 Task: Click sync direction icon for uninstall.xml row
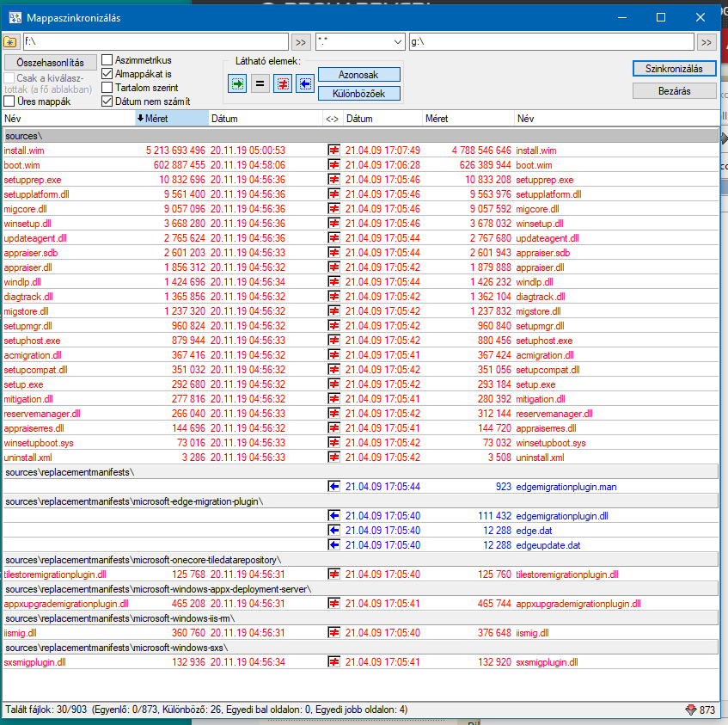click(x=333, y=458)
